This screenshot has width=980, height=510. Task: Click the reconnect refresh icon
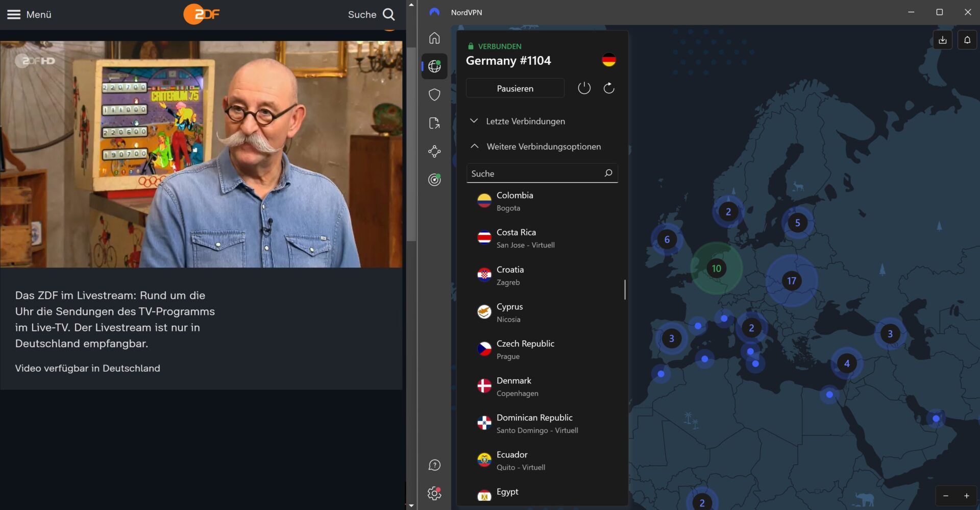609,88
